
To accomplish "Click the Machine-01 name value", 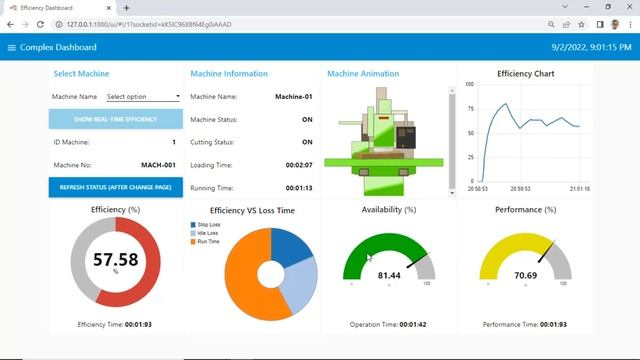I will pyautogui.click(x=294, y=97).
